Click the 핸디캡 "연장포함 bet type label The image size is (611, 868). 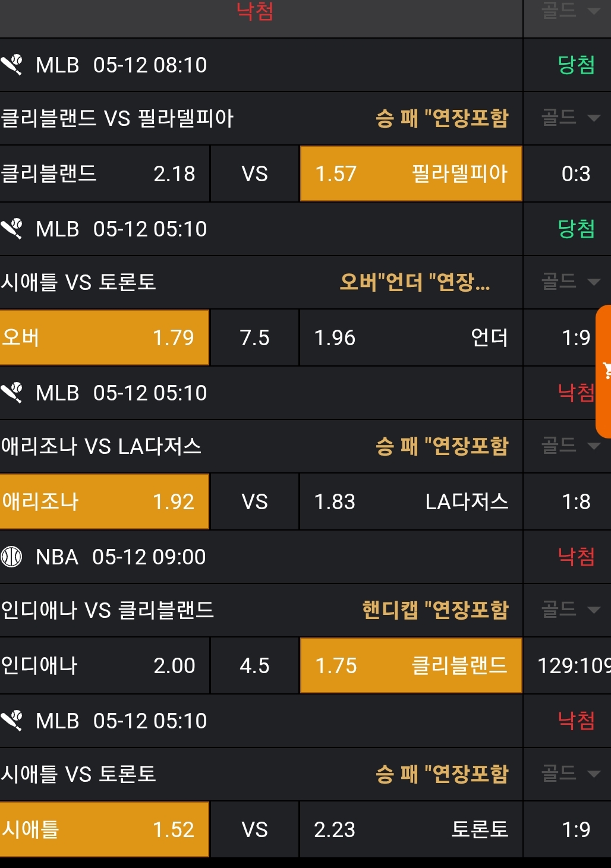pos(435,610)
